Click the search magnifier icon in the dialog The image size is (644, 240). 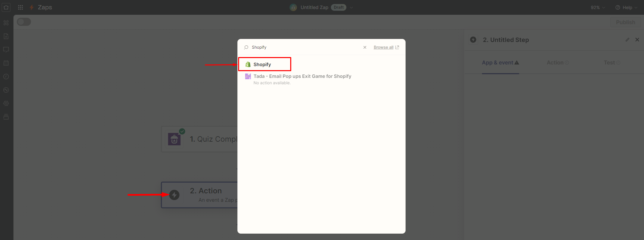pyautogui.click(x=246, y=47)
